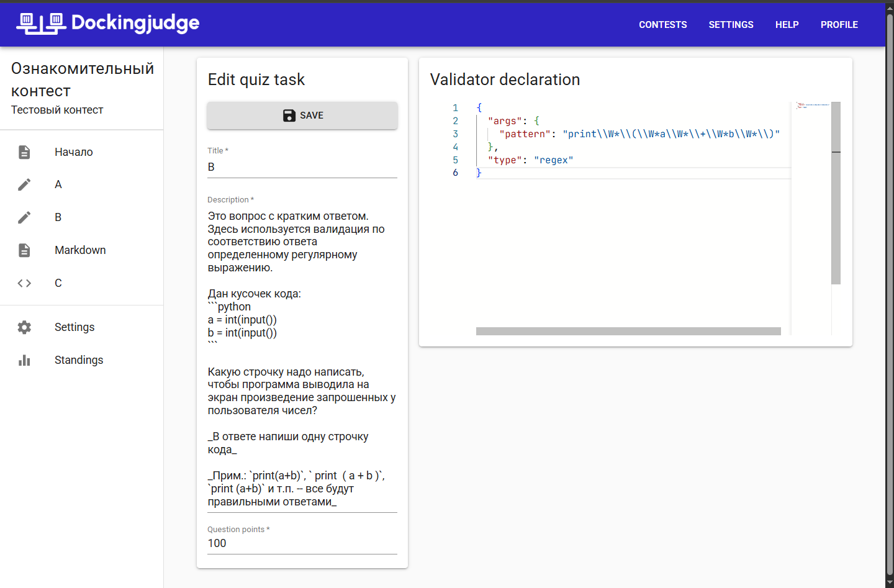This screenshot has width=894, height=588.
Task: Click the "args" key in the editor
Action: click(505, 121)
